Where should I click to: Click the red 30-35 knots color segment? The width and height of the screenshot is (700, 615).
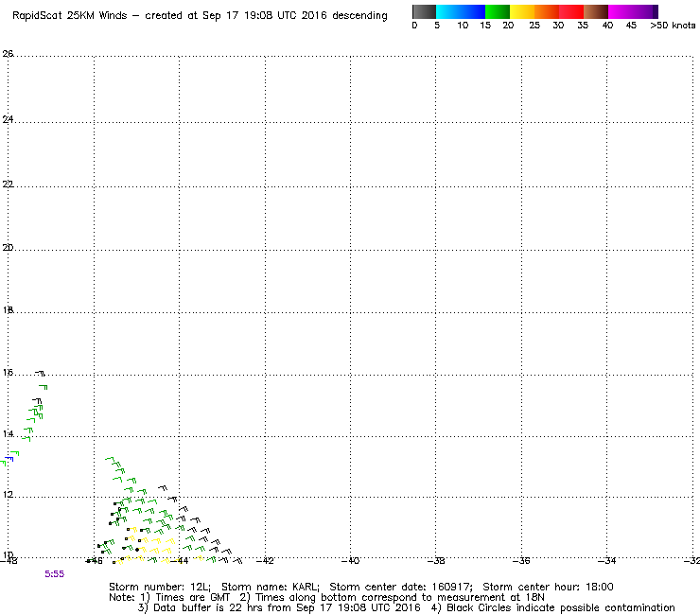coord(571,11)
